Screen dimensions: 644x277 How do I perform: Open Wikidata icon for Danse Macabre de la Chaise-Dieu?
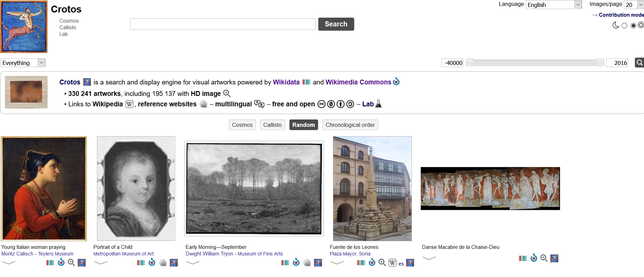click(x=523, y=258)
